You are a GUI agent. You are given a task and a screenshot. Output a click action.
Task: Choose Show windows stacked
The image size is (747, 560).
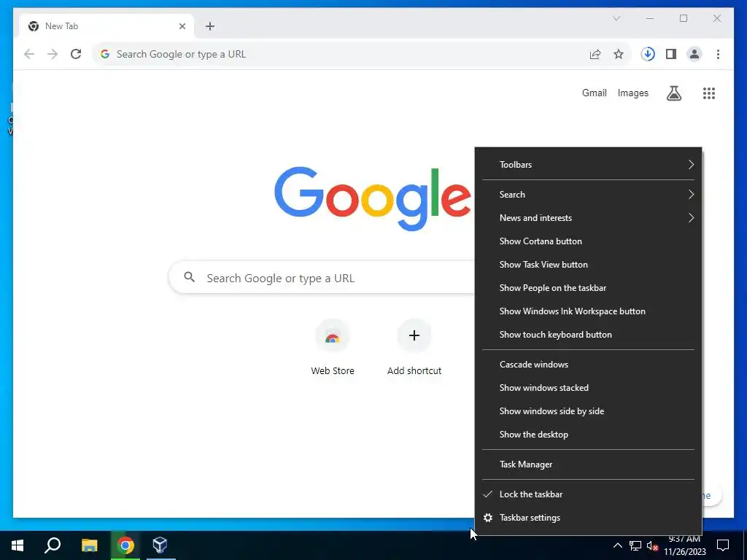tap(589, 388)
